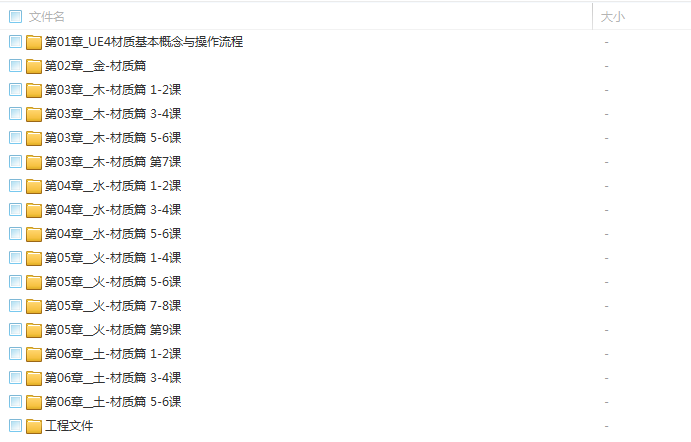
Task: Select checkbox for 第04章_水-材质篇 5-6课
Action: tap(15, 234)
